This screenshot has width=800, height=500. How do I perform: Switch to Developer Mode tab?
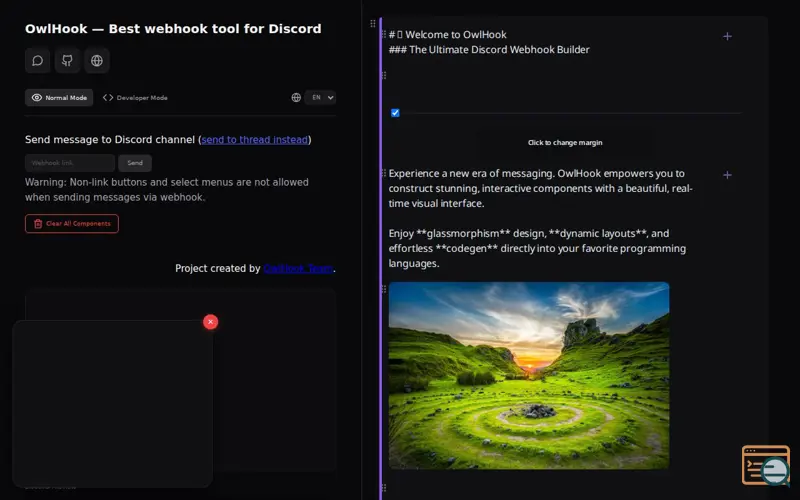click(x=135, y=97)
